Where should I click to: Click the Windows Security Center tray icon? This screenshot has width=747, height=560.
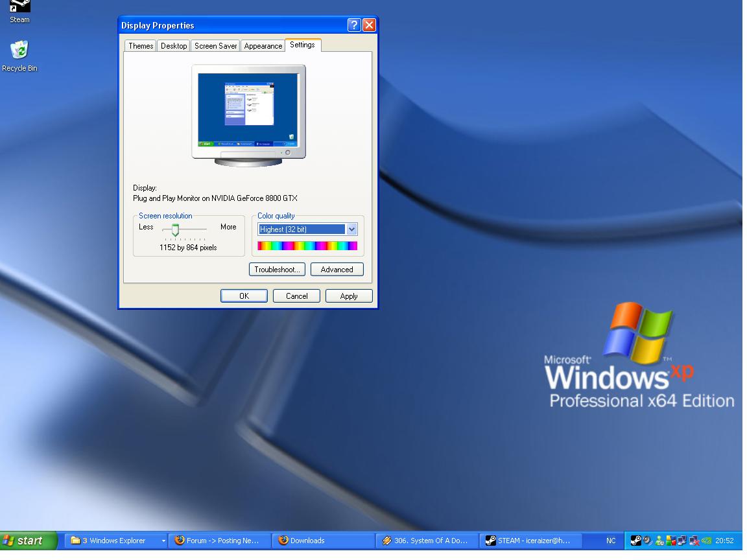tap(671, 541)
